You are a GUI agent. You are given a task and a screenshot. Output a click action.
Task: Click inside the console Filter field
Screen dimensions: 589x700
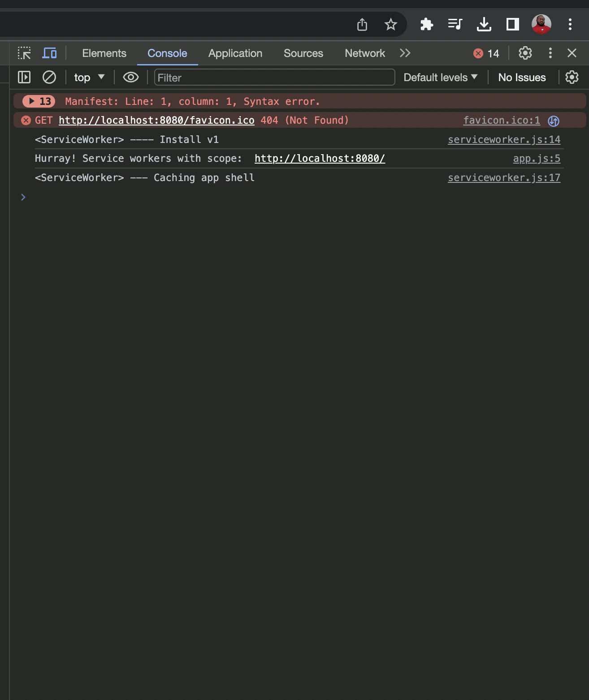[x=273, y=77]
